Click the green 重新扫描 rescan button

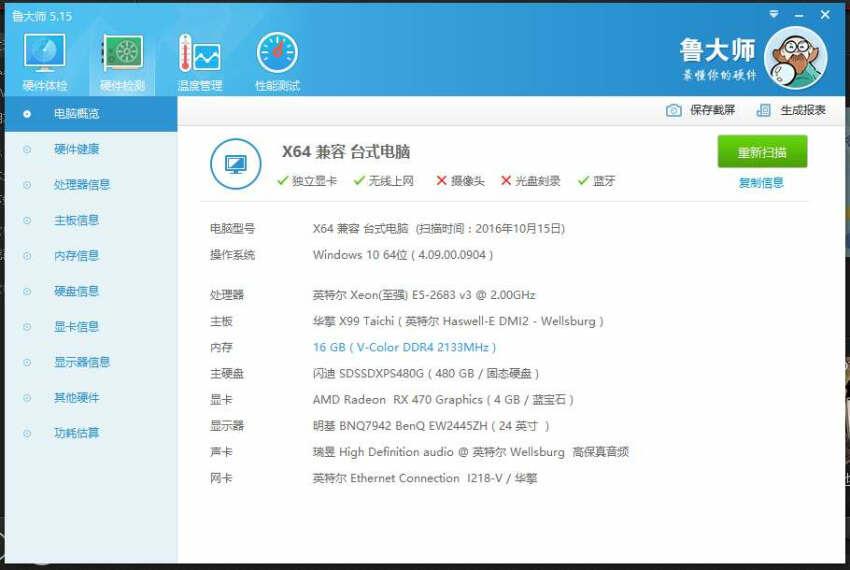[x=762, y=152]
